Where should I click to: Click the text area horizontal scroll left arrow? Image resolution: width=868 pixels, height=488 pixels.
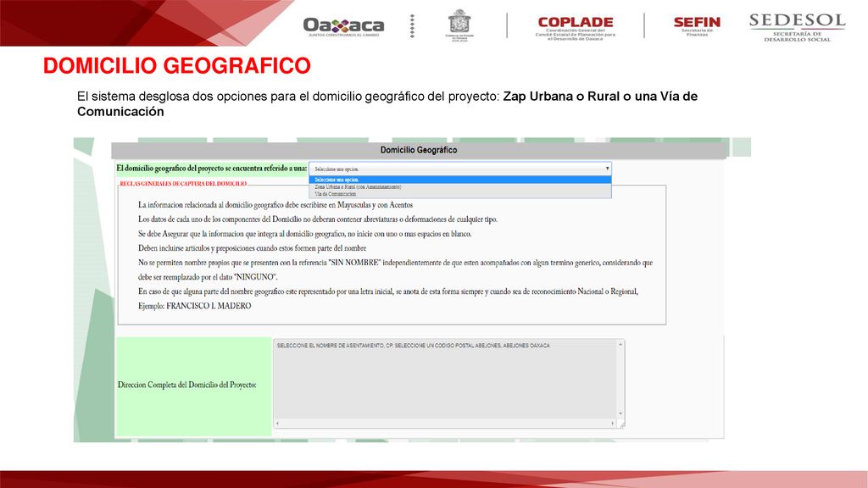click(277, 424)
